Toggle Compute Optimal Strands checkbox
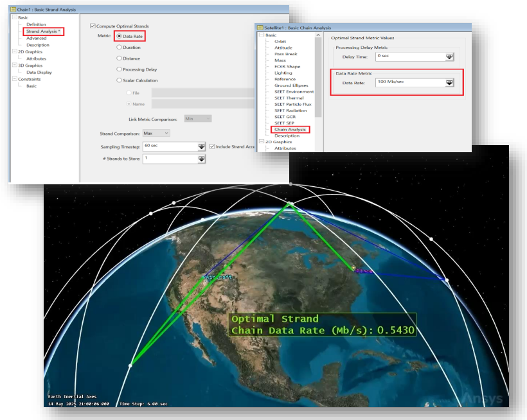527x420 pixels. click(93, 26)
